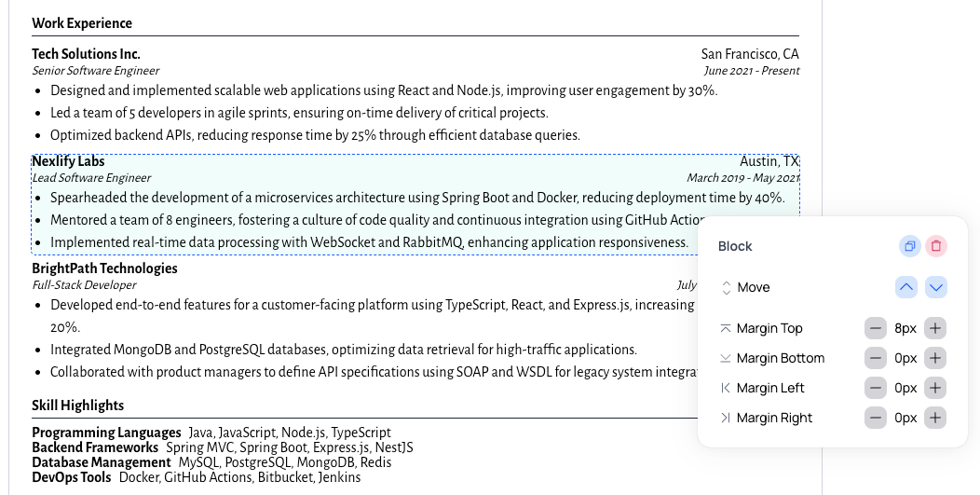Decrease Margin Top value

(876, 328)
